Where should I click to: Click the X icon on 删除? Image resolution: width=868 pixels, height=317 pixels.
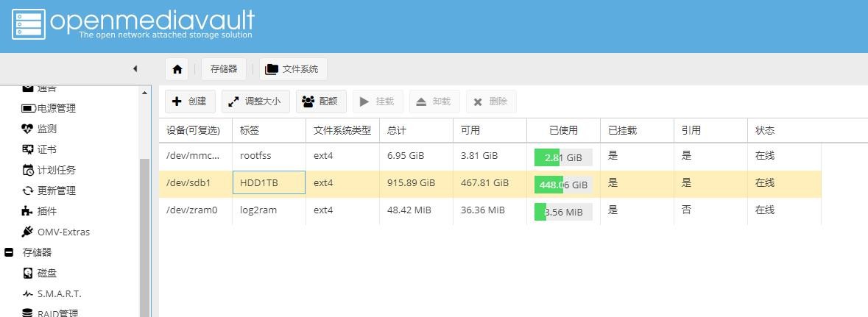point(478,101)
